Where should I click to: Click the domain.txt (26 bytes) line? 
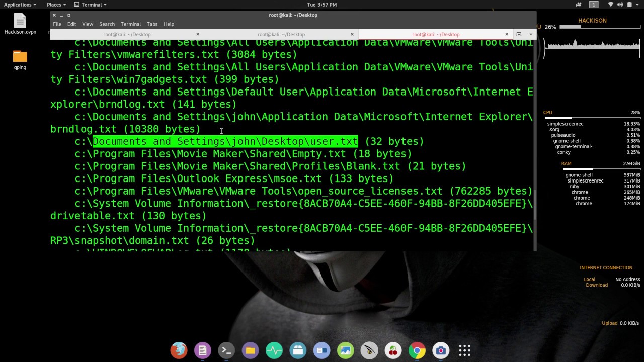pos(152,240)
